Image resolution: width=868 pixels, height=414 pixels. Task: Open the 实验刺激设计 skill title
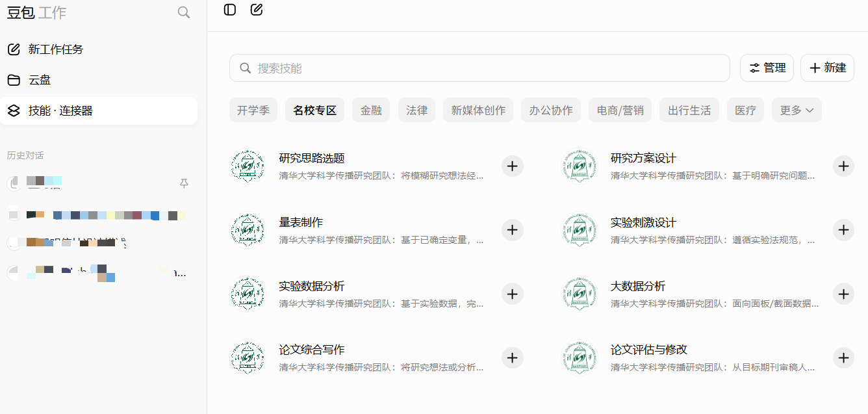click(643, 222)
